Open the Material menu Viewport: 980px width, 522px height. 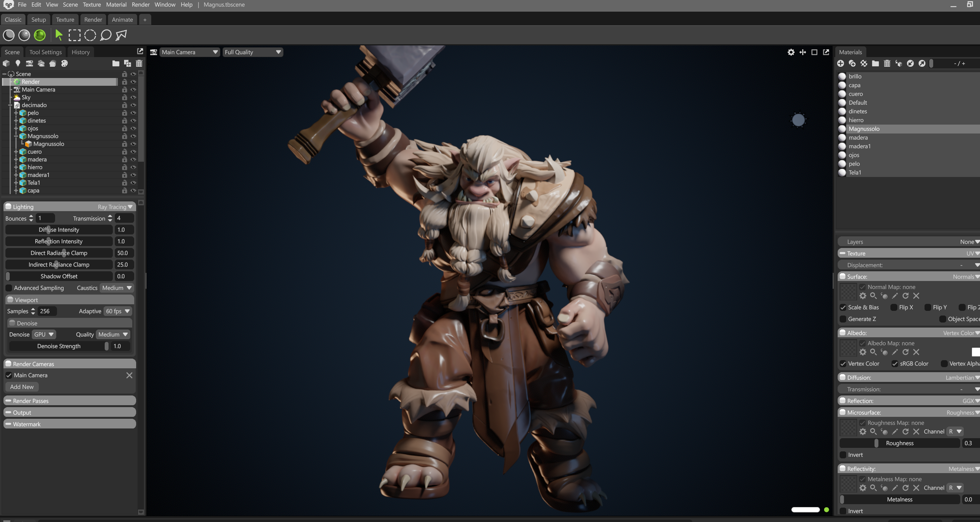[x=116, y=5]
